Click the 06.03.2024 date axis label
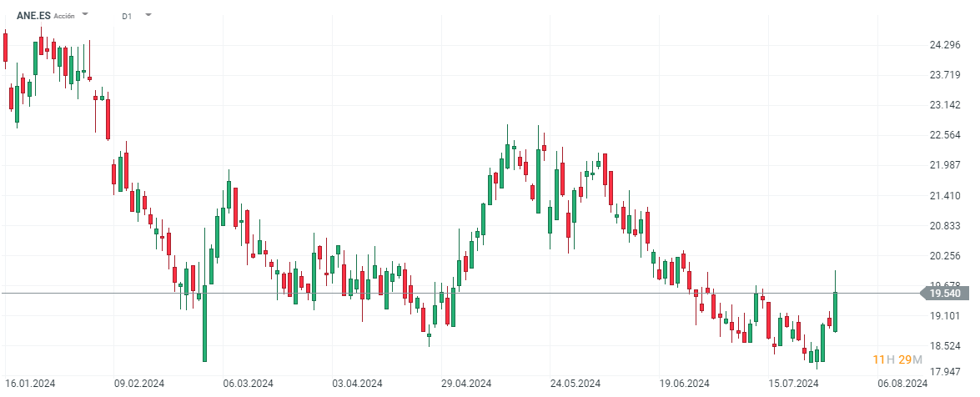This screenshot has height=397, width=980. (248, 384)
